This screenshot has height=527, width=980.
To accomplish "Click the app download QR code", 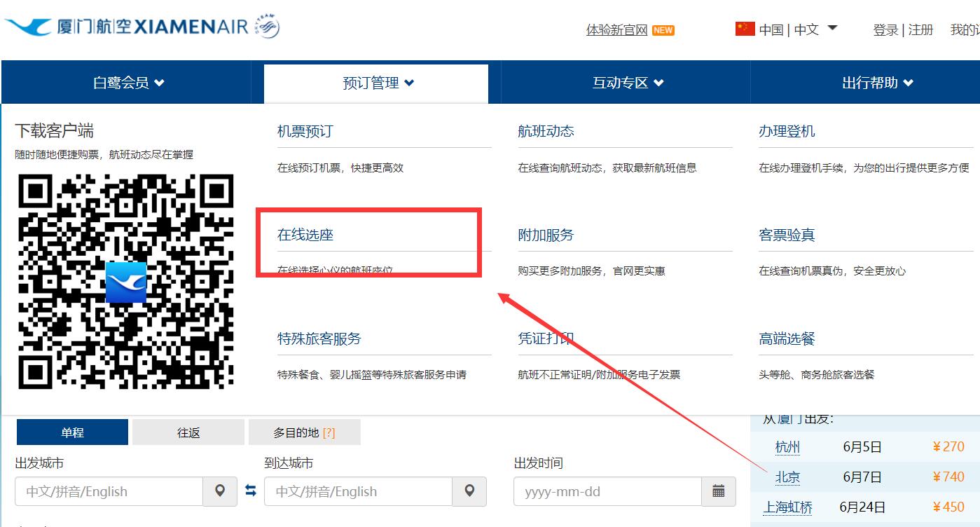I will pos(125,282).
